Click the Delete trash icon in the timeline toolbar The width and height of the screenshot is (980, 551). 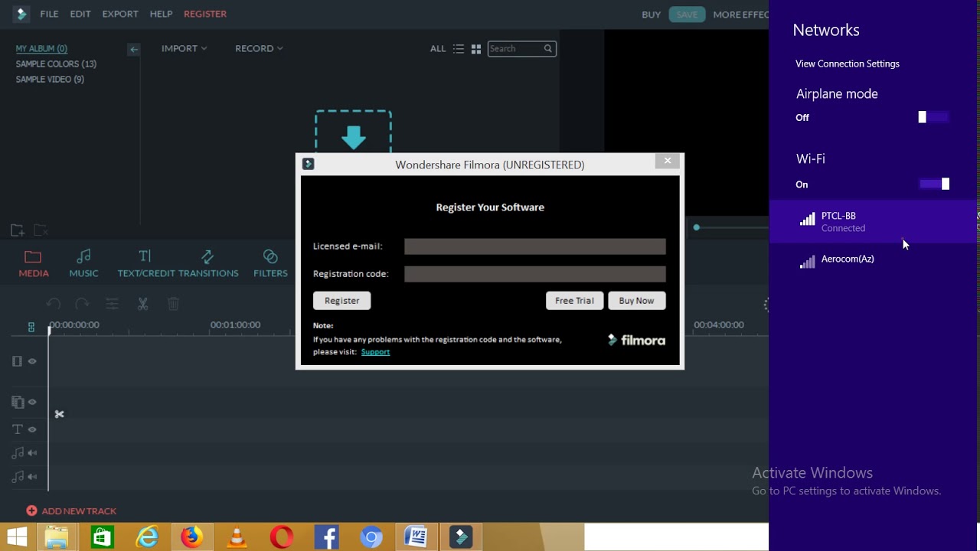173,304
